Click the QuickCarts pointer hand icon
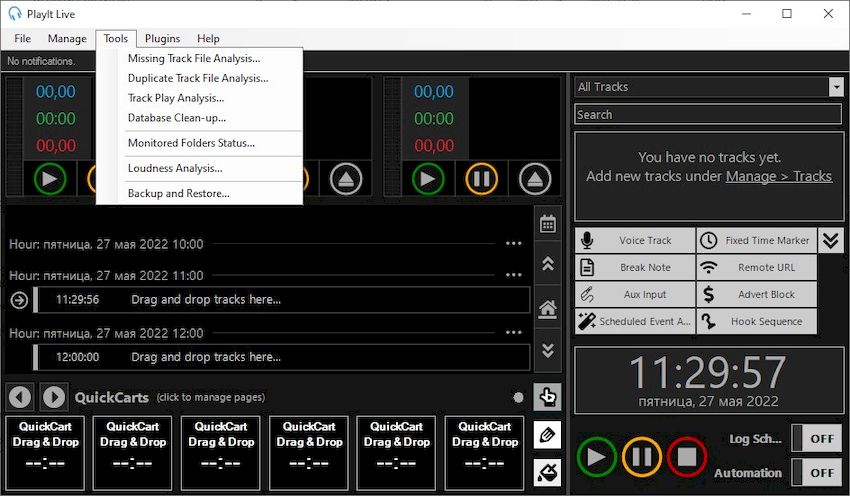The height and width of the screenshot is (496, 850). coord(548,397)
